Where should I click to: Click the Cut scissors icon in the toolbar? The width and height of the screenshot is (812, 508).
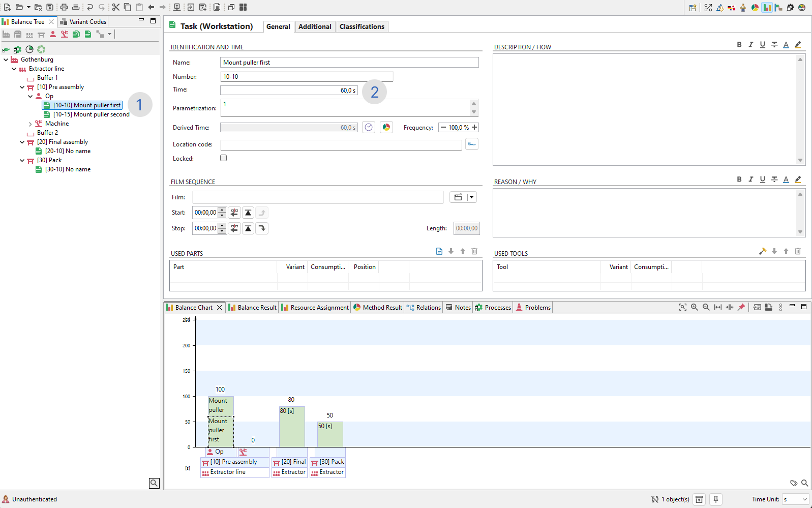click(x=116, y=7)
